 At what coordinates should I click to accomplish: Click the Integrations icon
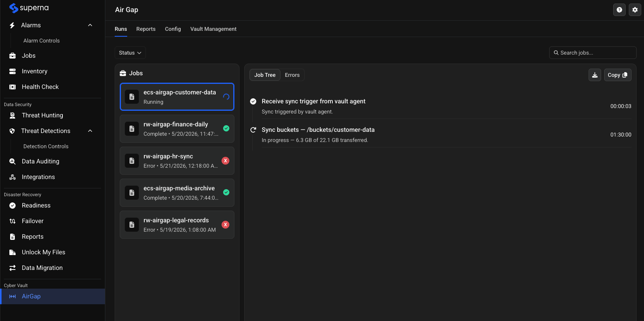point(12,177)
